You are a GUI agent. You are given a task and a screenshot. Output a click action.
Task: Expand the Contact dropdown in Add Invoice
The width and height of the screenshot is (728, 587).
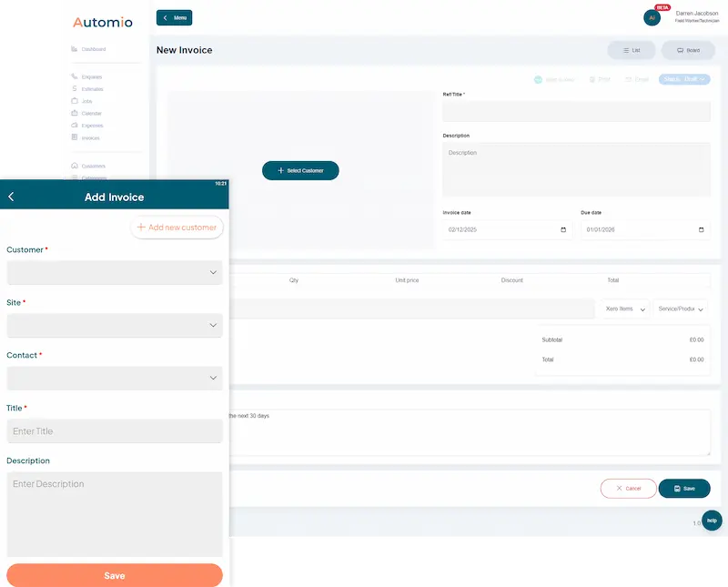coord(115,378)
